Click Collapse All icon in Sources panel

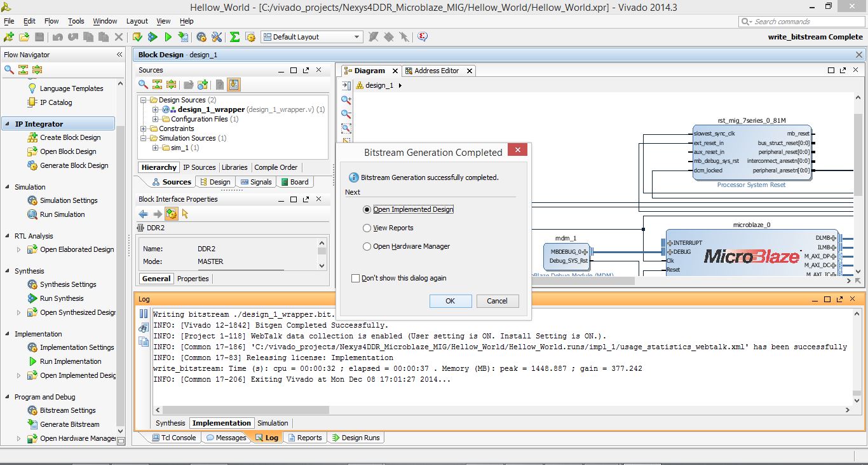(157, 85)
